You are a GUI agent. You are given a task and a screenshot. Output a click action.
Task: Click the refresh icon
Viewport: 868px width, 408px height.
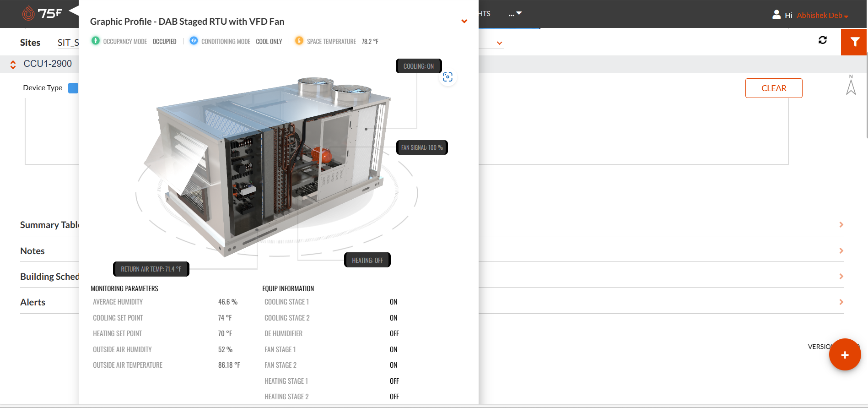pos(823,40)
